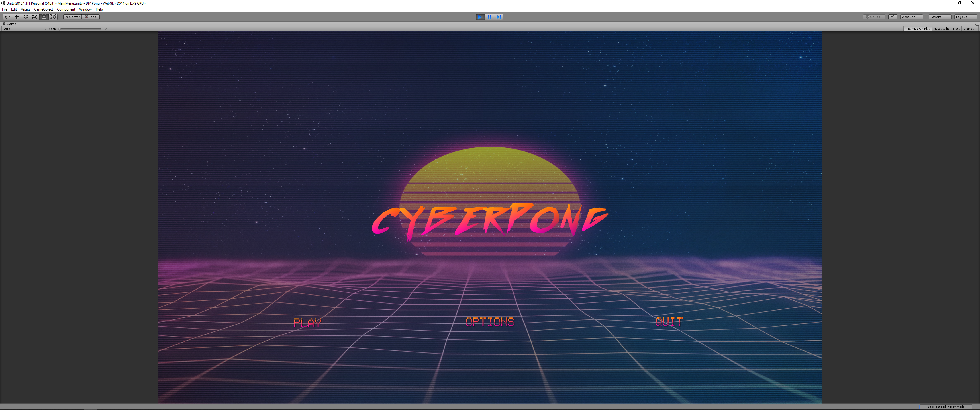Open the Gizmos dropdown arrow
980x410 pixels.
[977, 28]
